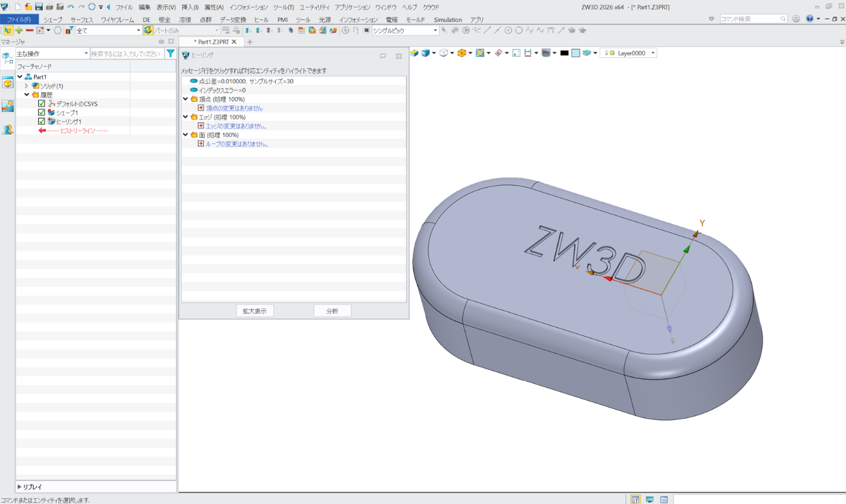Open the 主な操作 dropdown in Manager
846x504 pixels.
point(86,54)
